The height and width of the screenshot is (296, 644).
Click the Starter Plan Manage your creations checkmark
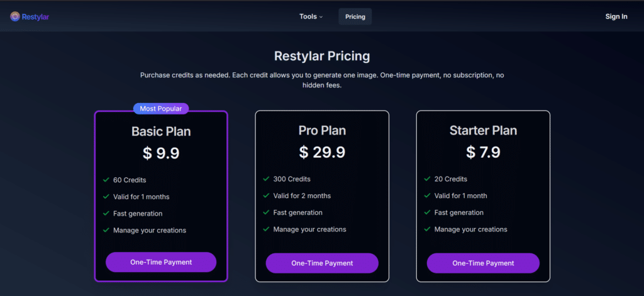[x=427, y=229]
